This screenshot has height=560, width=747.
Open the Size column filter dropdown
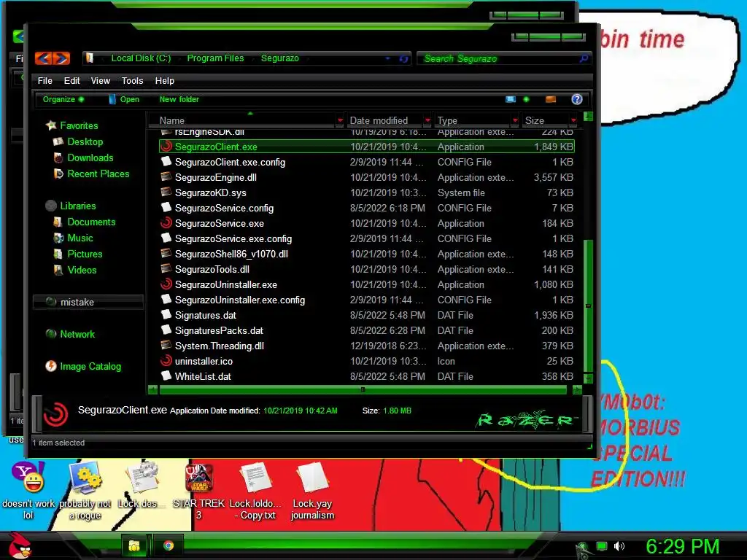pos(573,120)
